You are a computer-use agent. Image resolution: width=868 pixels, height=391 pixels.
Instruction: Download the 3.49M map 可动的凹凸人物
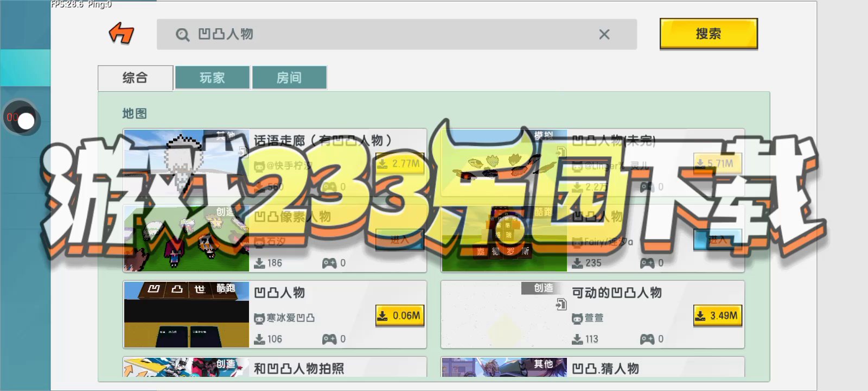(717, 316)
